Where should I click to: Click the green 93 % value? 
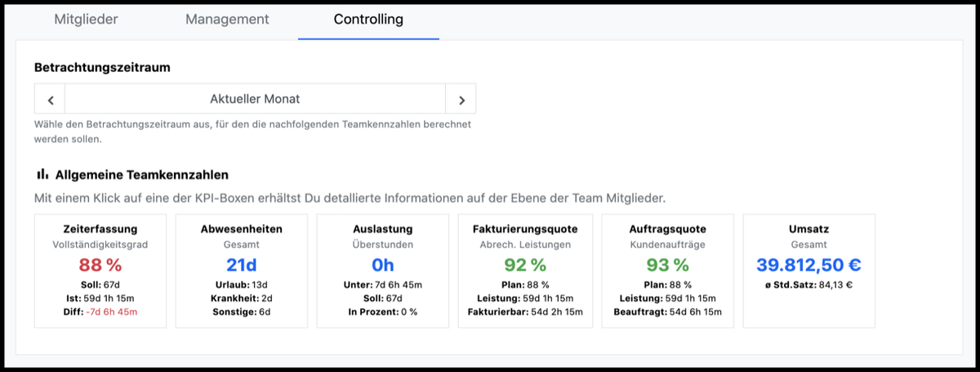click(x=667, y=264)
